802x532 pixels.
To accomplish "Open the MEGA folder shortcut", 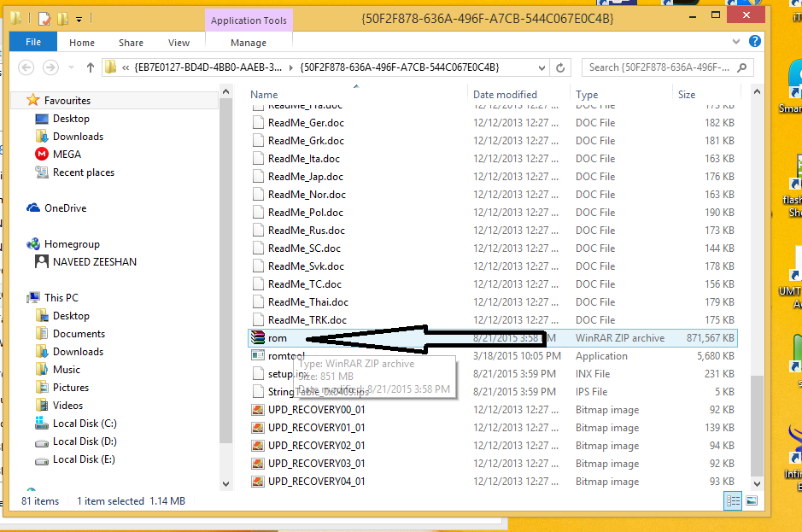I will coord(67,155).
